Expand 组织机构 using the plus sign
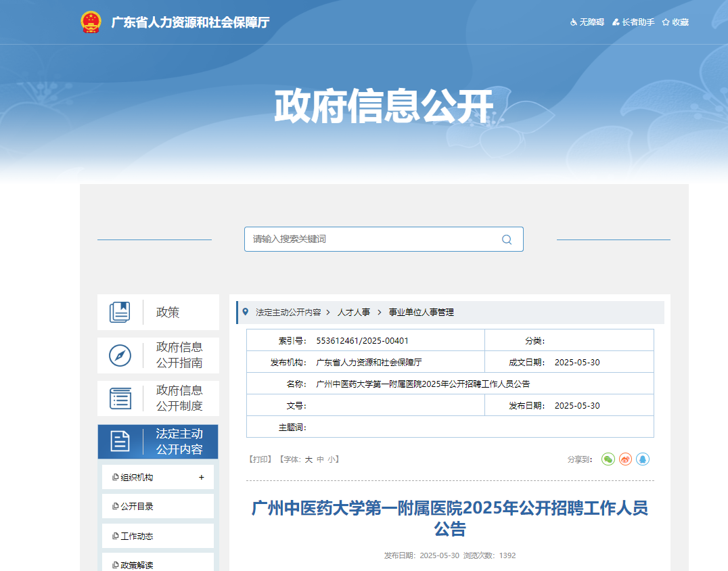Viewport: 728px width, 571px height. 202,477
